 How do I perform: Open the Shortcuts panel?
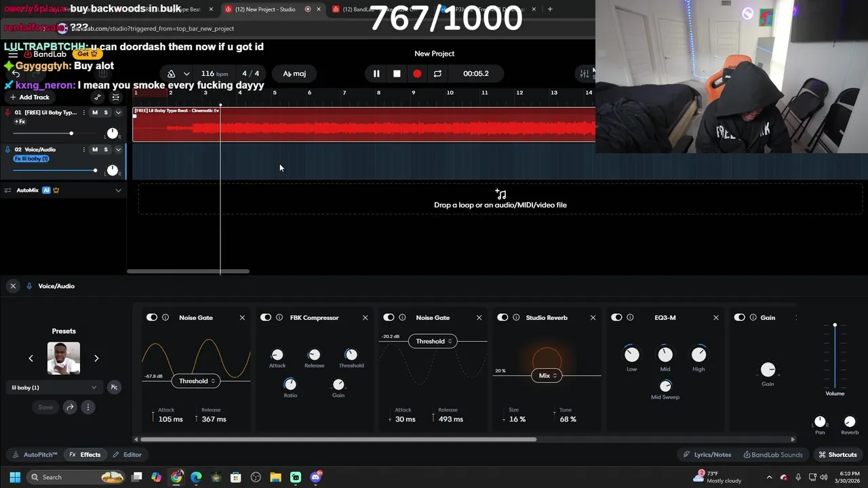(837, 455)
